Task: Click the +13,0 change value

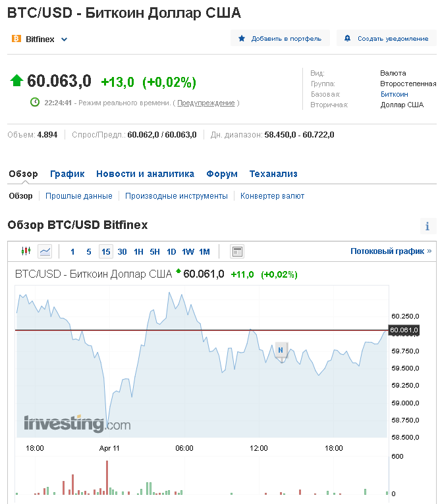Action: click(117, 82)
